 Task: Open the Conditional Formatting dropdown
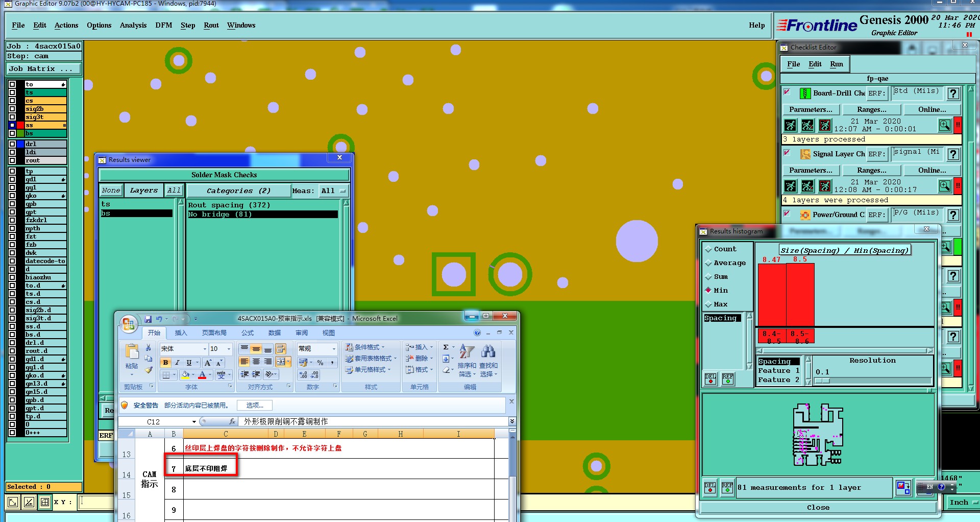(365, 347)
